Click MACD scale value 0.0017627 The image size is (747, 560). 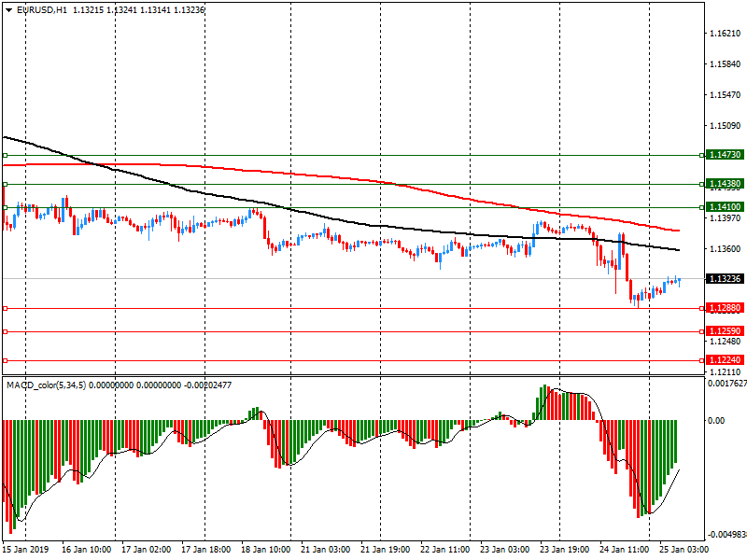[x=727, y=384]
